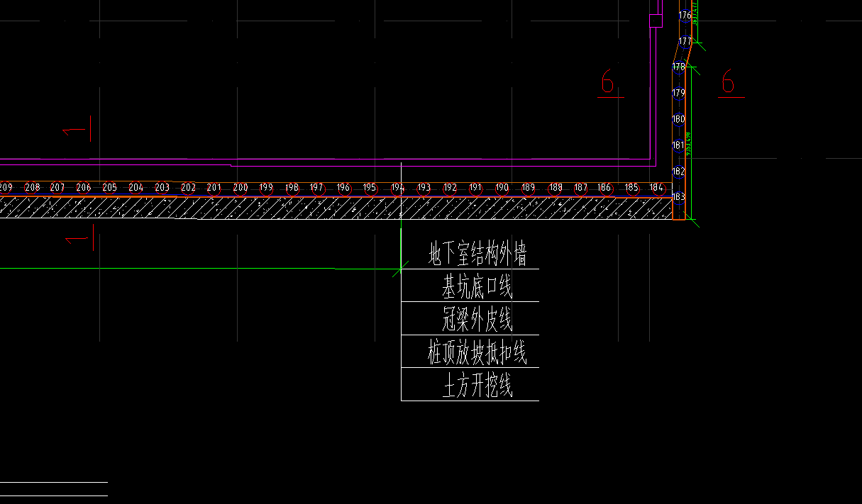Click pile number 204
862x504 pixels.
(136, 188)
